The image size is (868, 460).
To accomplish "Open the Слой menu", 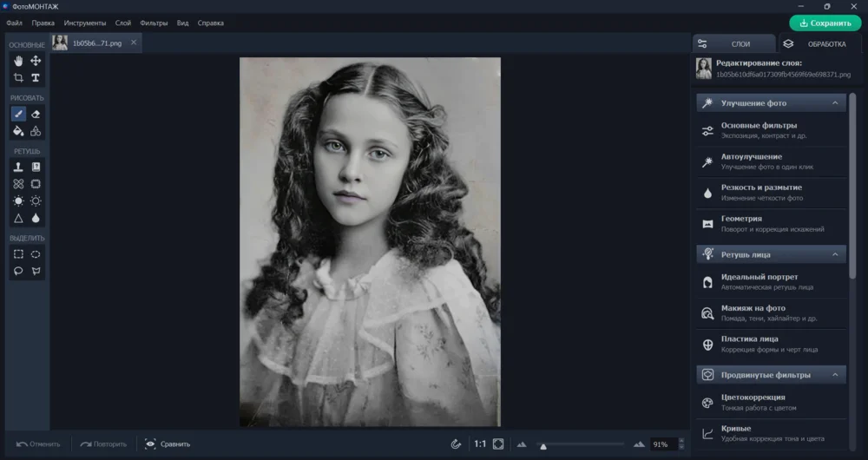I will pyautogui.click(x=123, y=23).
